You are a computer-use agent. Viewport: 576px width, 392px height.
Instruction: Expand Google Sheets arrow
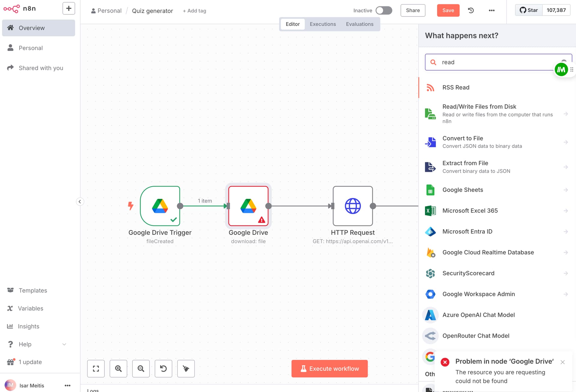pyautogui.click(x=565, y=190)
